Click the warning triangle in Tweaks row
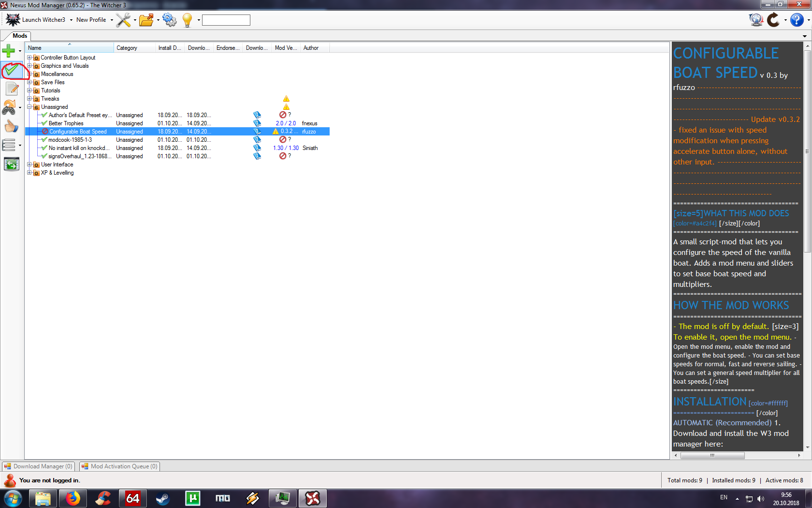Screen dimensions: 812x508 (x=286, y=99)
